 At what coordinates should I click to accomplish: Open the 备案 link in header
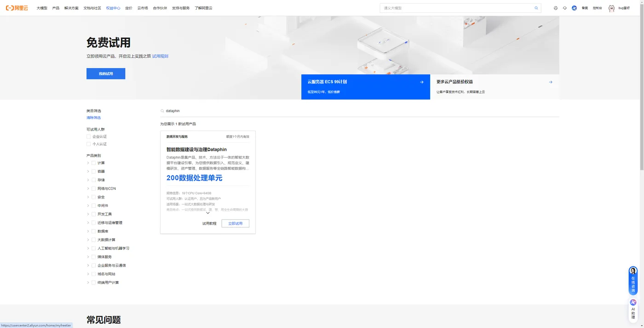coord(585,8)
